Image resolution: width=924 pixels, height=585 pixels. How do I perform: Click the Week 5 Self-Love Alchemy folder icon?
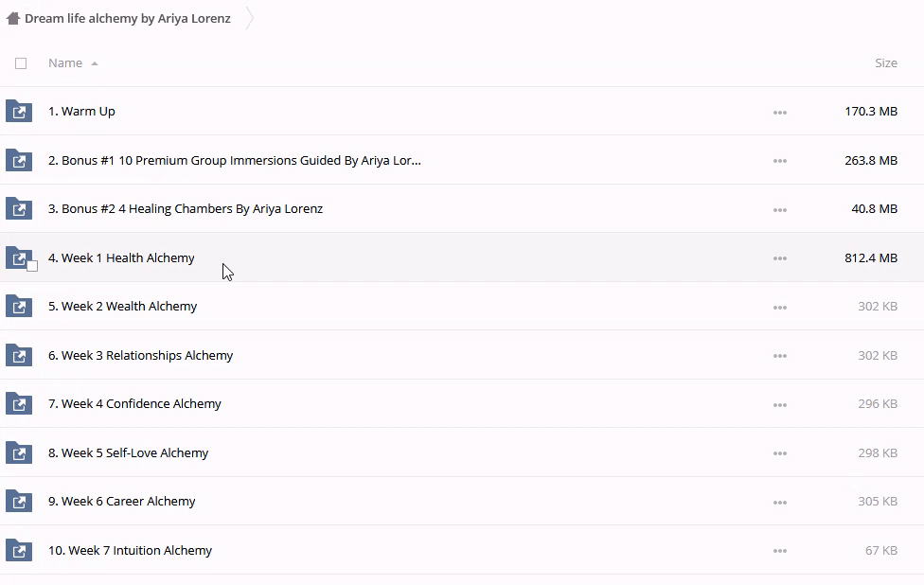[x=19, y=453]
